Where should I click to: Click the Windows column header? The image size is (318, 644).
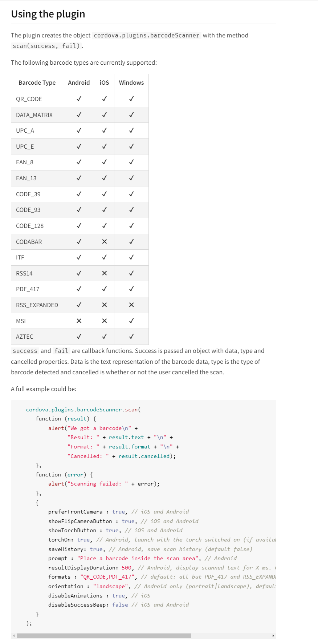[131, 83]
